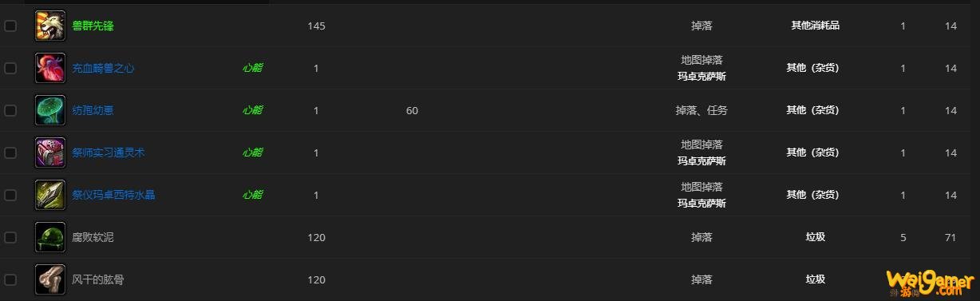Tick the checkbox beside 纺孢幼崽
The image size is (980, 301).
click(10, 110)
